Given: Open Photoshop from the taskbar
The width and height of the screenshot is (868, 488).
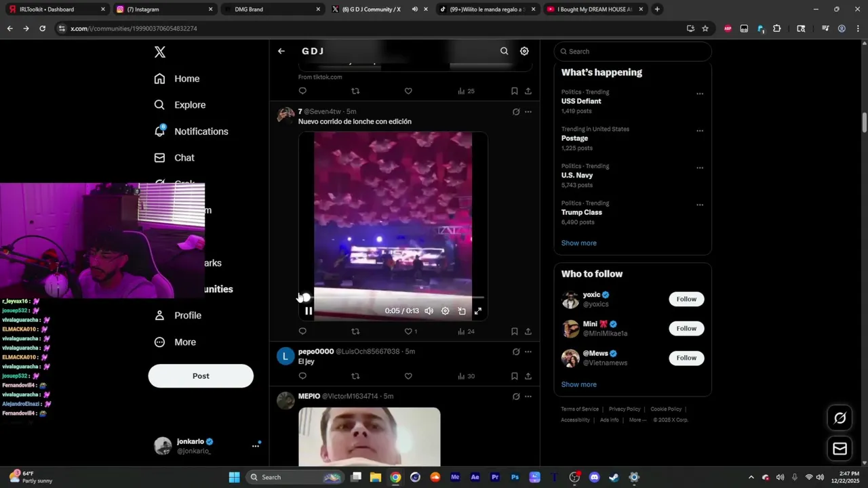Looking at the screenshot, I should tap(515, 477).
